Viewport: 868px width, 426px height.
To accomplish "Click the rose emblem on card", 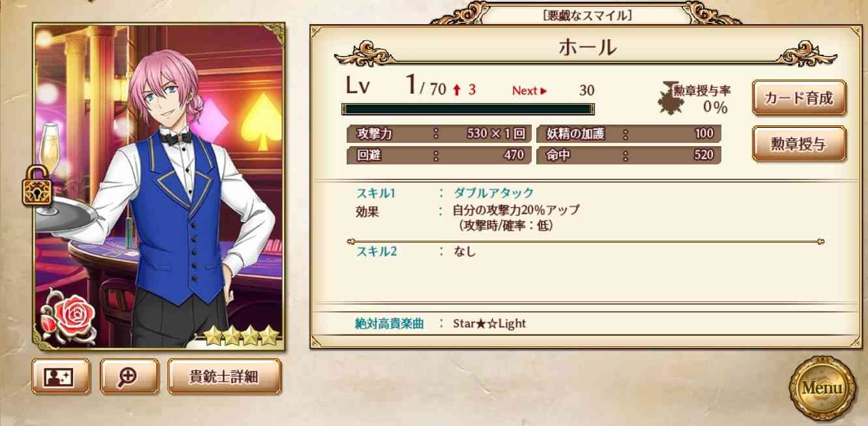I will pos(65,316).
